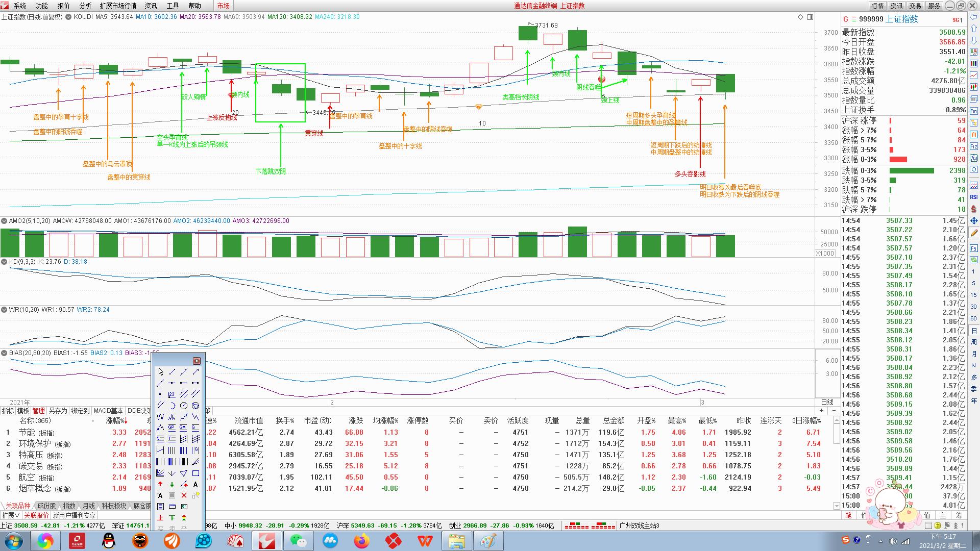Click the candlestick chart sidebar icon
Screen dimensions: 980x551
974,87
